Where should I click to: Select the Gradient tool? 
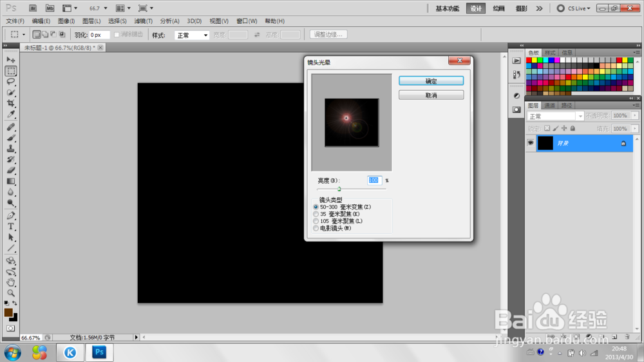point(11,181)
